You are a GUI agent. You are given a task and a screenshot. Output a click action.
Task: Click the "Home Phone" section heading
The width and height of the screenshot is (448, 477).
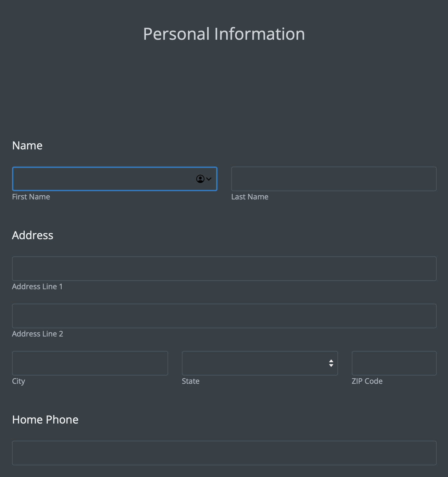(45, 420)
